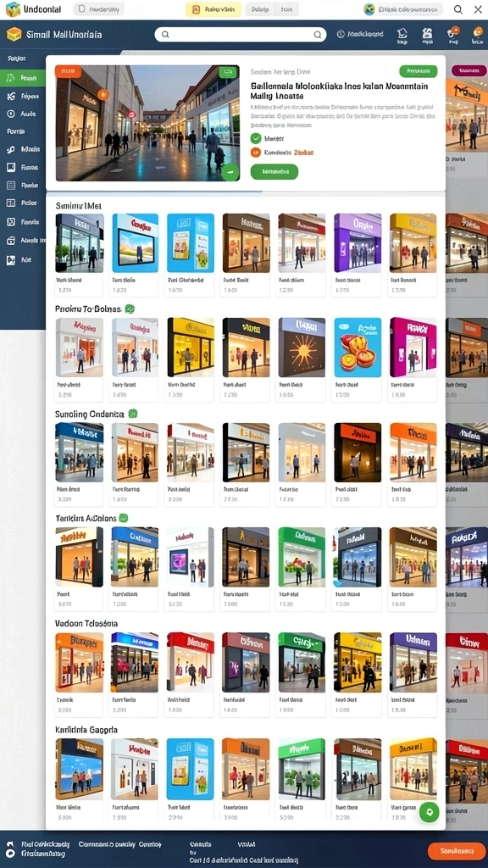Select the grey tab right after the yellow tab
This screenshot has width=488, height=868.
coord(259,9)
